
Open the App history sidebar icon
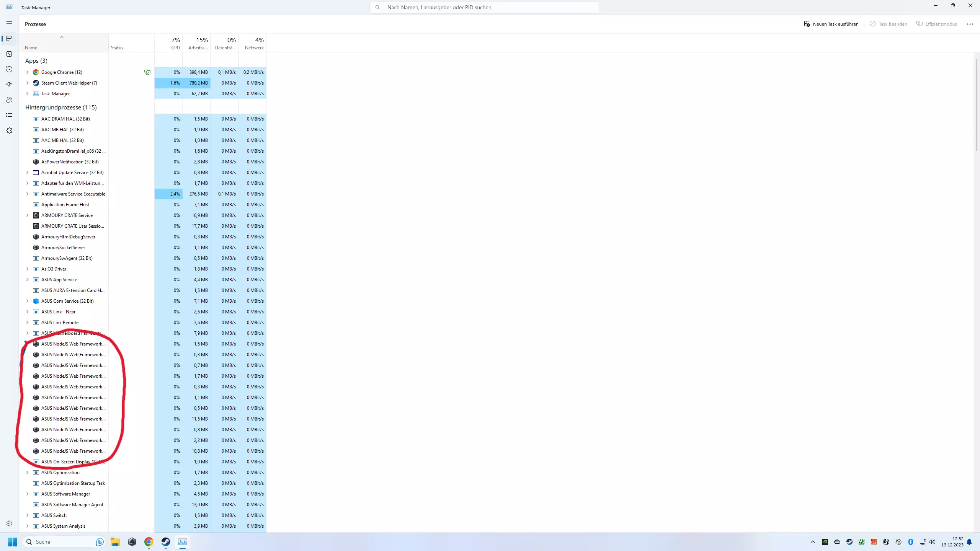point(9,69)
